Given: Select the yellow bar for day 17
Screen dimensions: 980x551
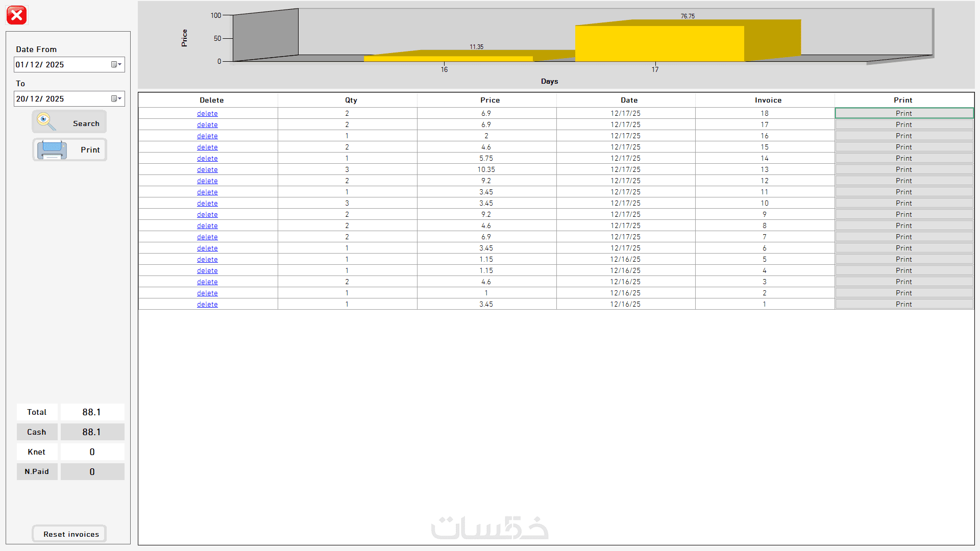Looking at the screenshot, I should [x=659, y=44].
